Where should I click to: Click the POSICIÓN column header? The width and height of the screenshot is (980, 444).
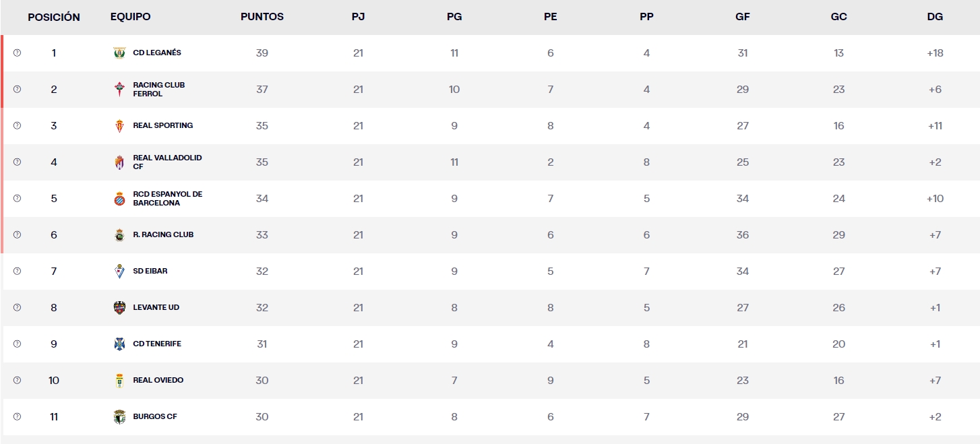tap(54, 17)
